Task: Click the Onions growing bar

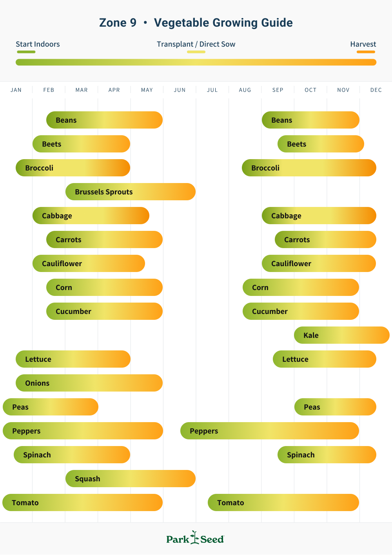Action: click(x=89, y=383)
